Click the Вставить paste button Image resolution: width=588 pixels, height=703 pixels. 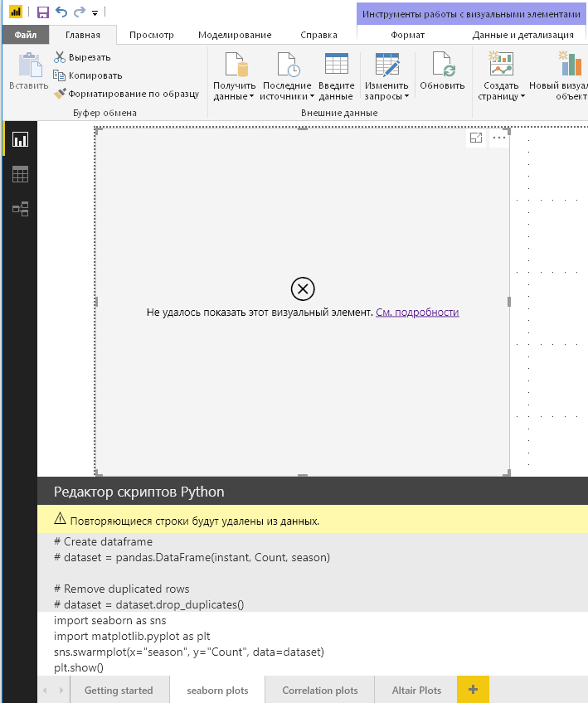click(x=29, y=70)
